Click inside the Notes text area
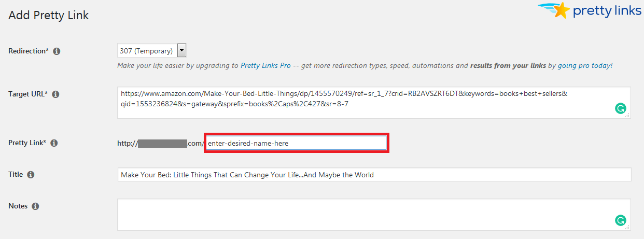Viewport: 644px width, 239px height. point(374,215)
